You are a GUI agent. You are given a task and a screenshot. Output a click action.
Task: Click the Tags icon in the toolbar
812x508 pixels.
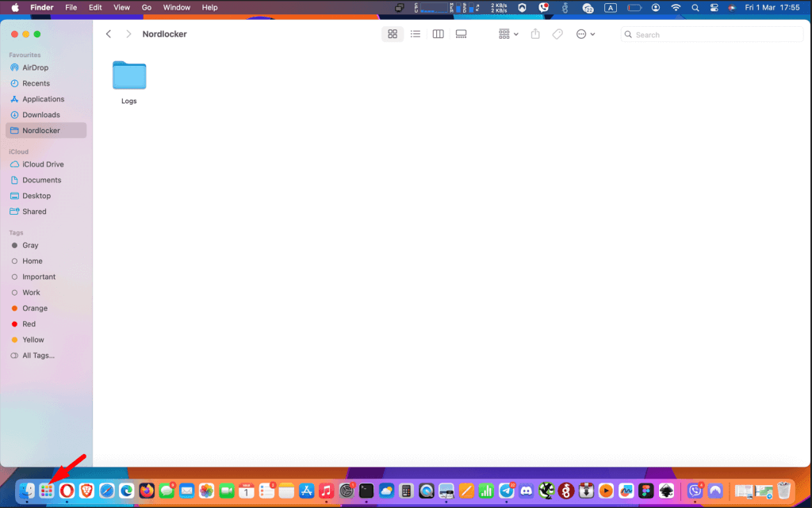coord(557,34)
